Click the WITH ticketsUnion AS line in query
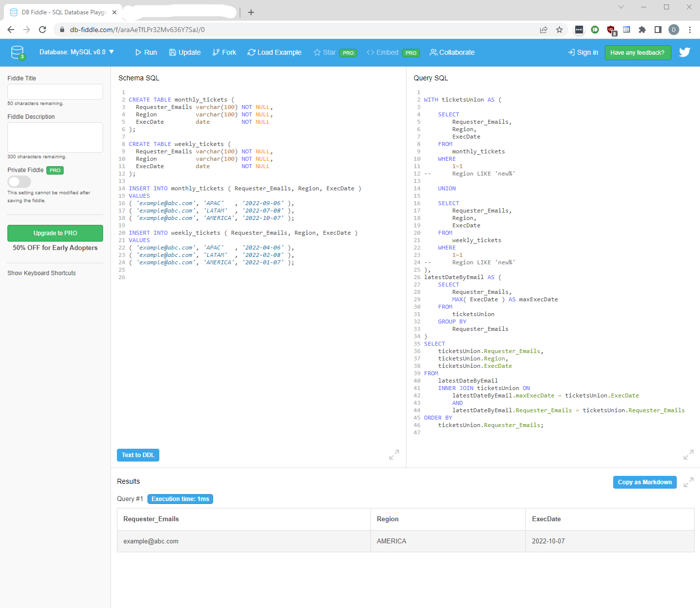 462,100
